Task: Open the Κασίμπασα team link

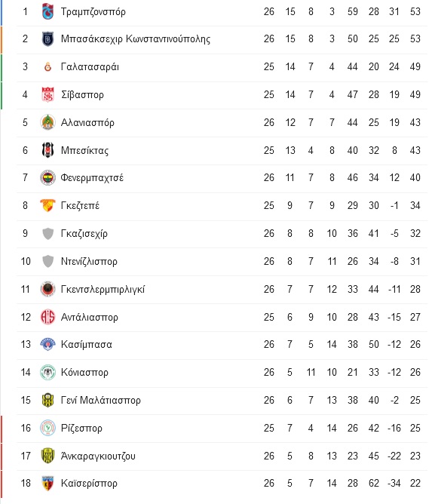Action: [x=87, y=345]
